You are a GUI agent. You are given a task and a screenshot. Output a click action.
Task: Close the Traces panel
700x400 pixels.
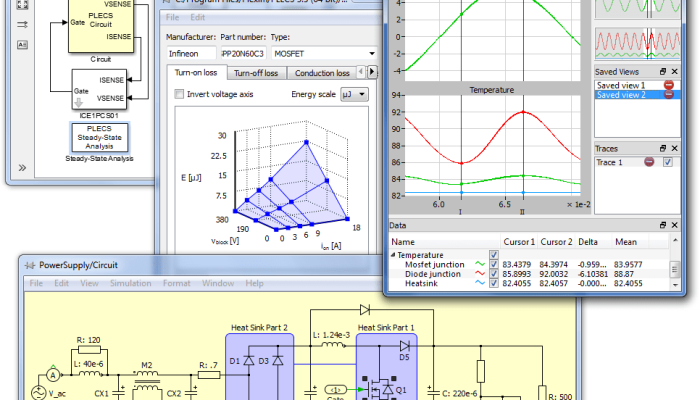click(675, 148)
